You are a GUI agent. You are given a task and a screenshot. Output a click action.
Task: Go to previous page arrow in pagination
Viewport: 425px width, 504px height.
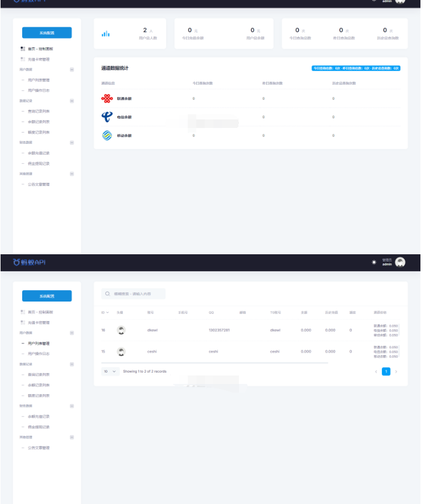click(x=376, y=371)
